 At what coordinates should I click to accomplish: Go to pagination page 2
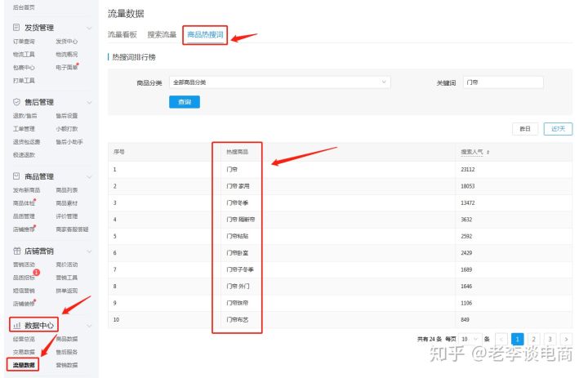pos(533,339)
